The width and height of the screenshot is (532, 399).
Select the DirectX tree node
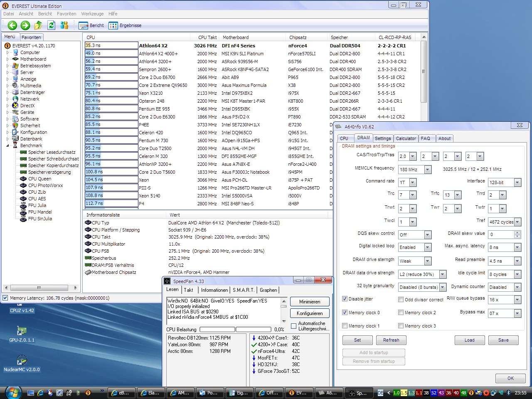(x=27, y=106)
